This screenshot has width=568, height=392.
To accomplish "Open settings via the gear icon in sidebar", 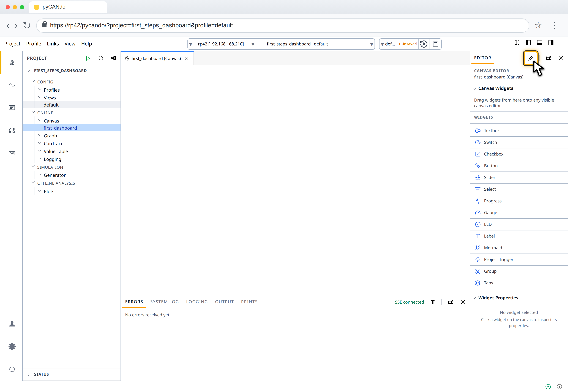I will click(x=12, y=347).
